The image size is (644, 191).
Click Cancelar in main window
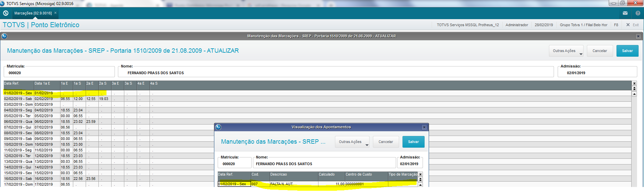[600, 51]
